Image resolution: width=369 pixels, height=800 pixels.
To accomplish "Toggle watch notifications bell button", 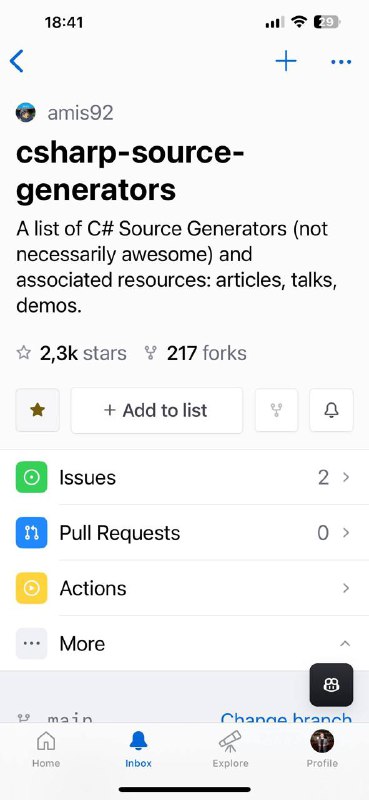I will [x=332, y=410].
